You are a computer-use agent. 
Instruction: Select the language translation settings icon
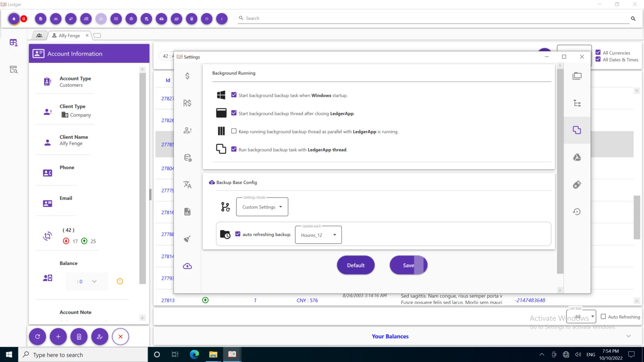pos(187,185)
